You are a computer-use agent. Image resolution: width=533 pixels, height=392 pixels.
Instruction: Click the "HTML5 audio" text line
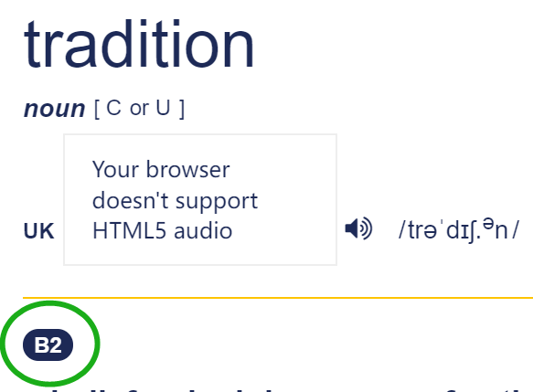pyautogui.click(x=163, y=231)
